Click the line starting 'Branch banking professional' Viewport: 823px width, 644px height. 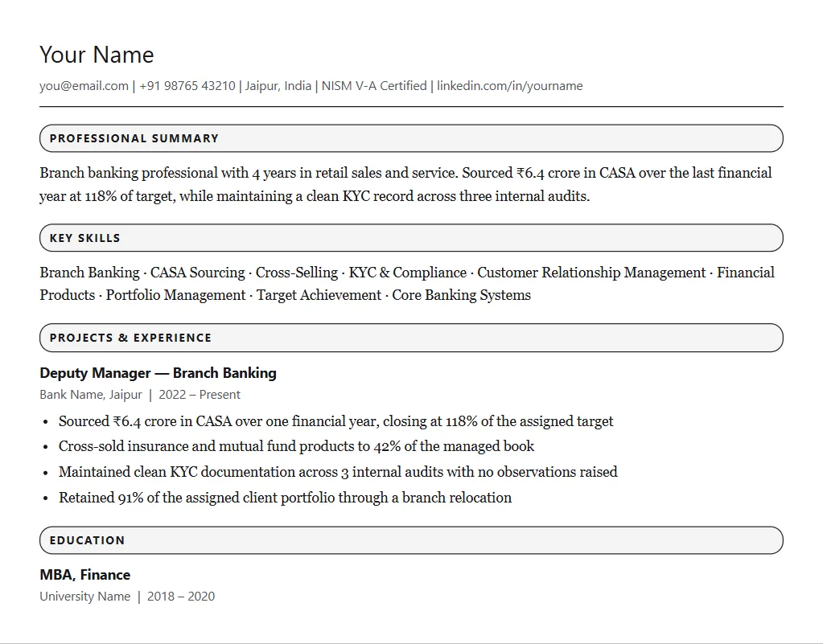click(405, 173)
